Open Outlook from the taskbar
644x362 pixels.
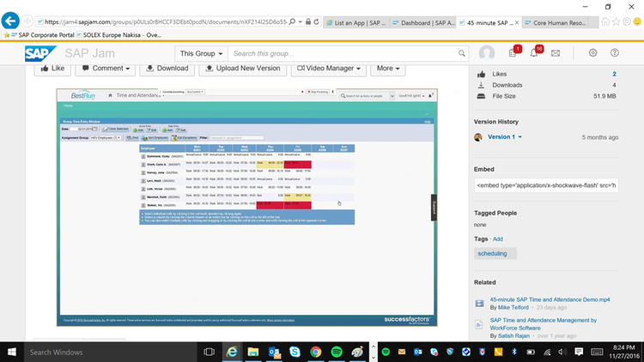tap(275, 353)
